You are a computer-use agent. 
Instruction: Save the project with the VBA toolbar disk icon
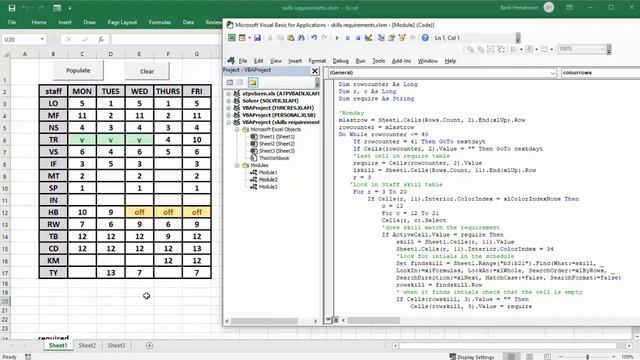point(257,38)
